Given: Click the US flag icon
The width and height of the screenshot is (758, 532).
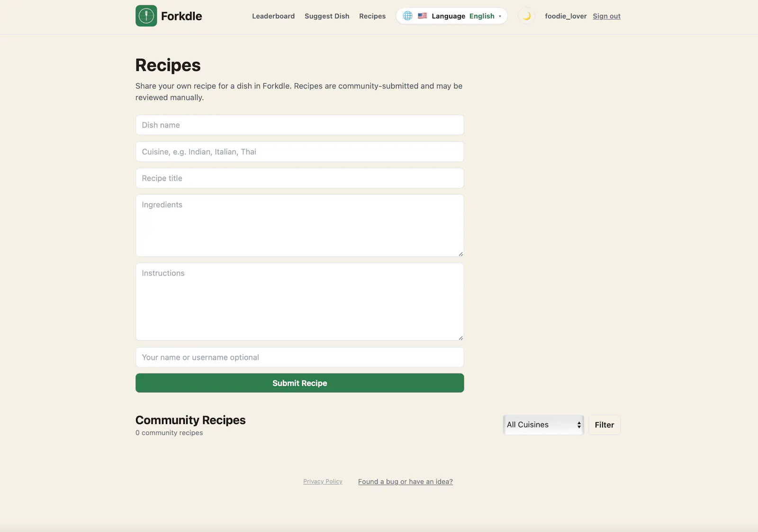Looking at the screenshot, I should coord(423,16).
